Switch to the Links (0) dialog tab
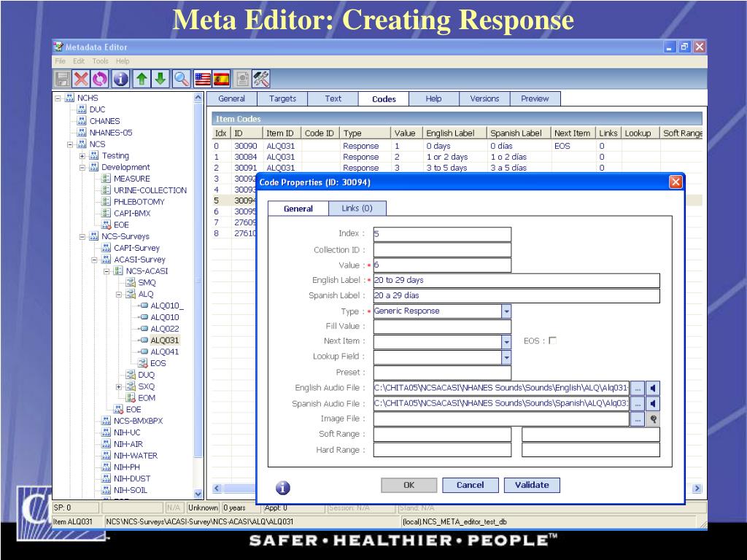This screenshot has height=560, width=747. (x=357, y=208)
